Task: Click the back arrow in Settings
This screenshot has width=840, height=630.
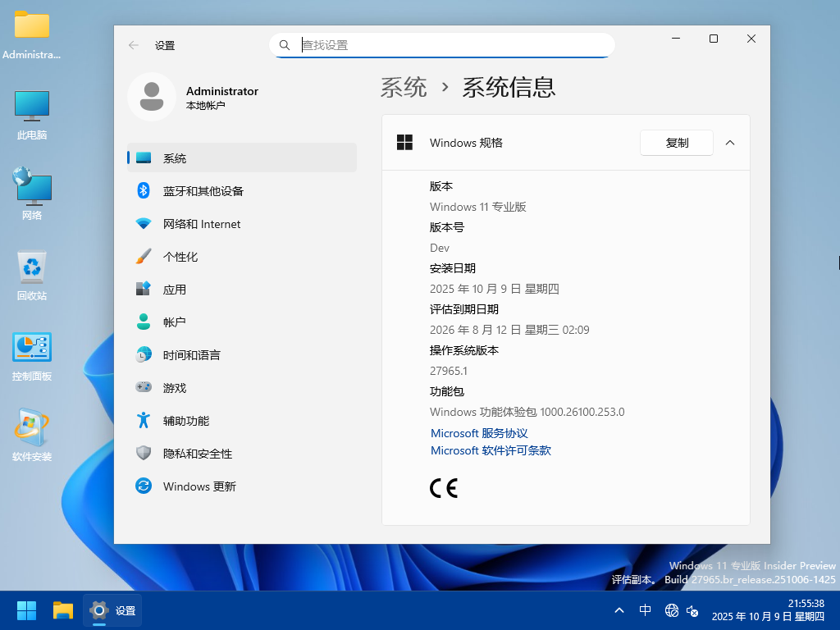Action: (134, 45)
